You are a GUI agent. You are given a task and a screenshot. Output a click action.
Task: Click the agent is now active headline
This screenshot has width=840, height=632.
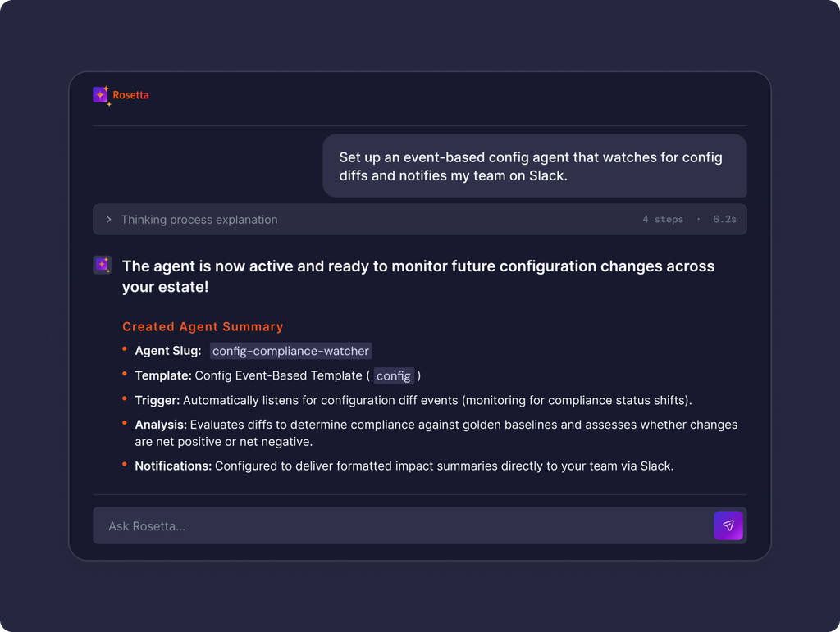[x=418, y=276]
